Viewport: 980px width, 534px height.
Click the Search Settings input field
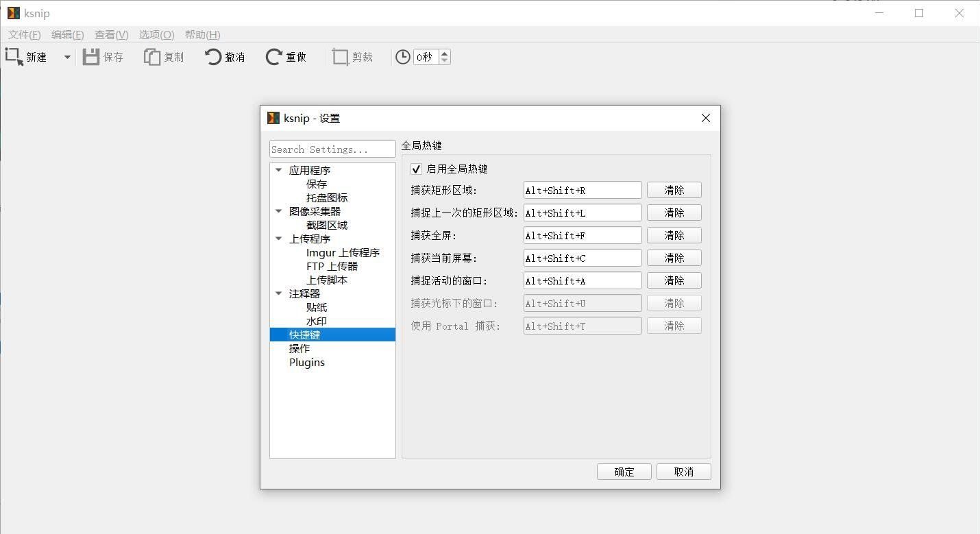pos(332,149)
